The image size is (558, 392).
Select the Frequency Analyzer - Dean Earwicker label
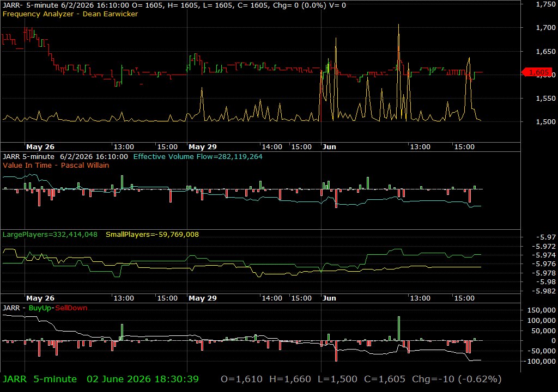[x=70, y=14]
